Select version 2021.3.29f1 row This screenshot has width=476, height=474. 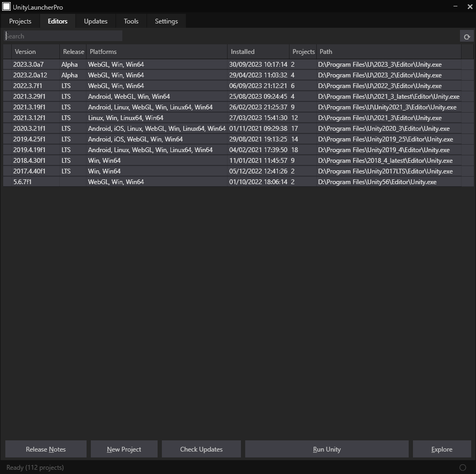(238, 97)
